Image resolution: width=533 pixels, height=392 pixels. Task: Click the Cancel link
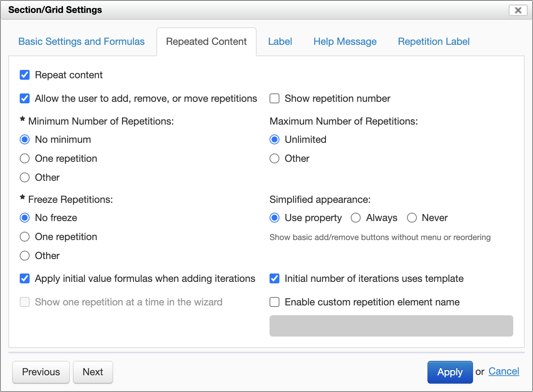tap(504, 371)
